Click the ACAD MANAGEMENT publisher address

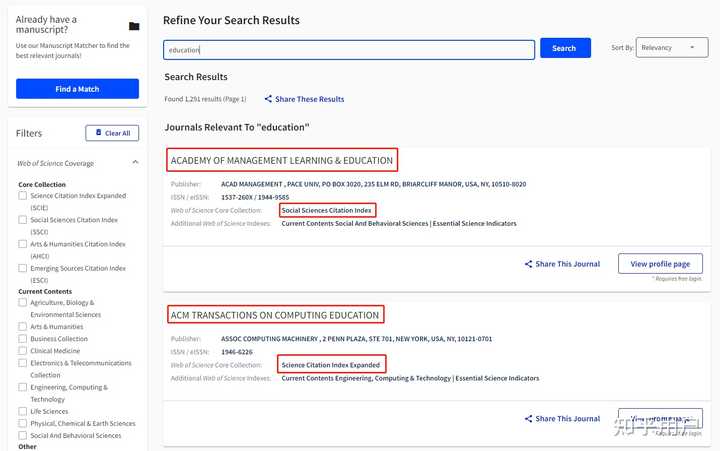pyautogui.click(x=373, y=184)
